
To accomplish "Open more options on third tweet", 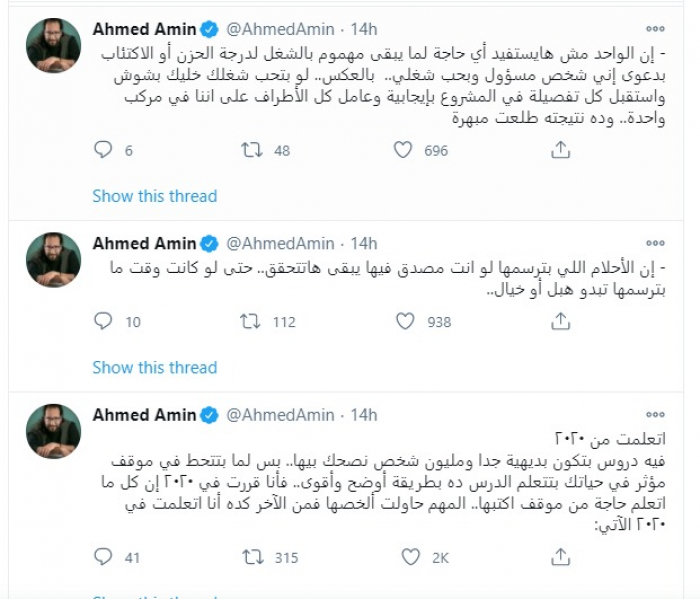I will pyautogui.click(x=655, y=414).
